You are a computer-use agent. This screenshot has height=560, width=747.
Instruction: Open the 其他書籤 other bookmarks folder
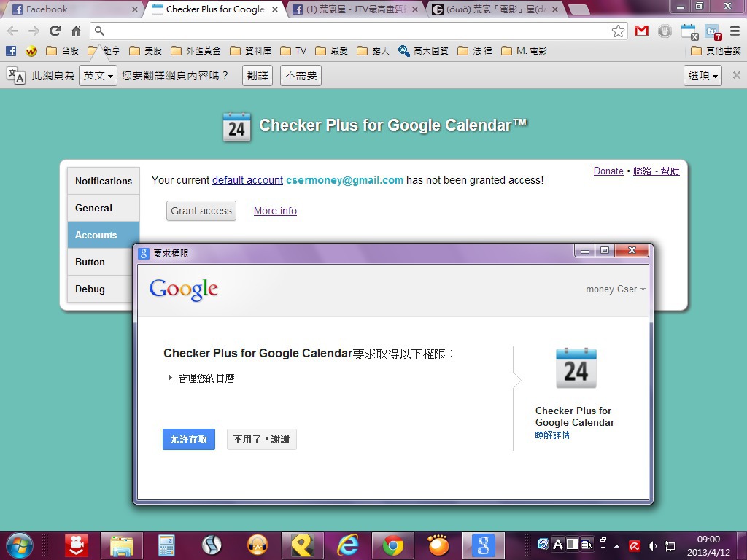716,51
